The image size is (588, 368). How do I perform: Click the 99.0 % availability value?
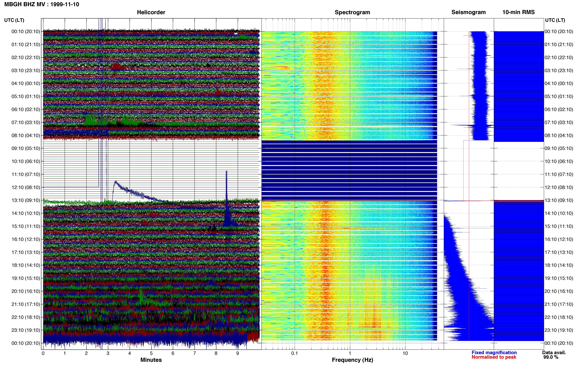551,357
